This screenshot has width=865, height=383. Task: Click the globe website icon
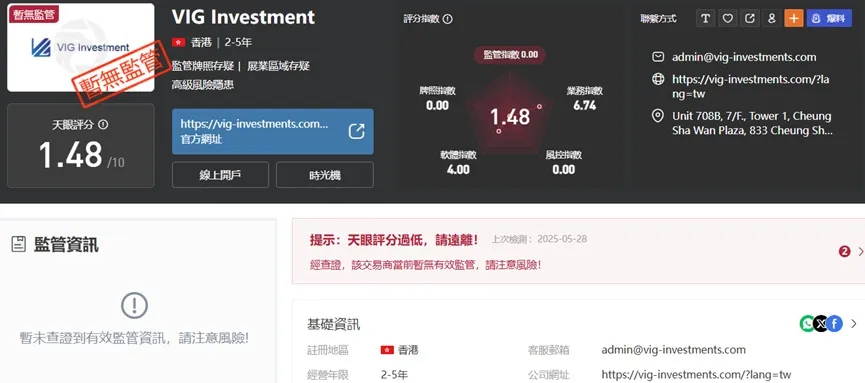coord(658,79)
